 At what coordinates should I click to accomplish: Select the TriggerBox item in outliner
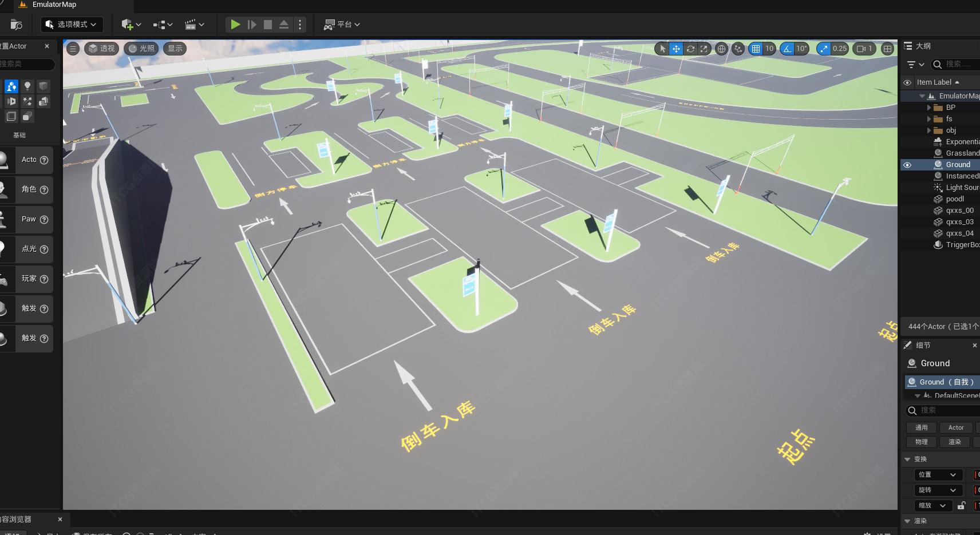(x=962, y=245)
